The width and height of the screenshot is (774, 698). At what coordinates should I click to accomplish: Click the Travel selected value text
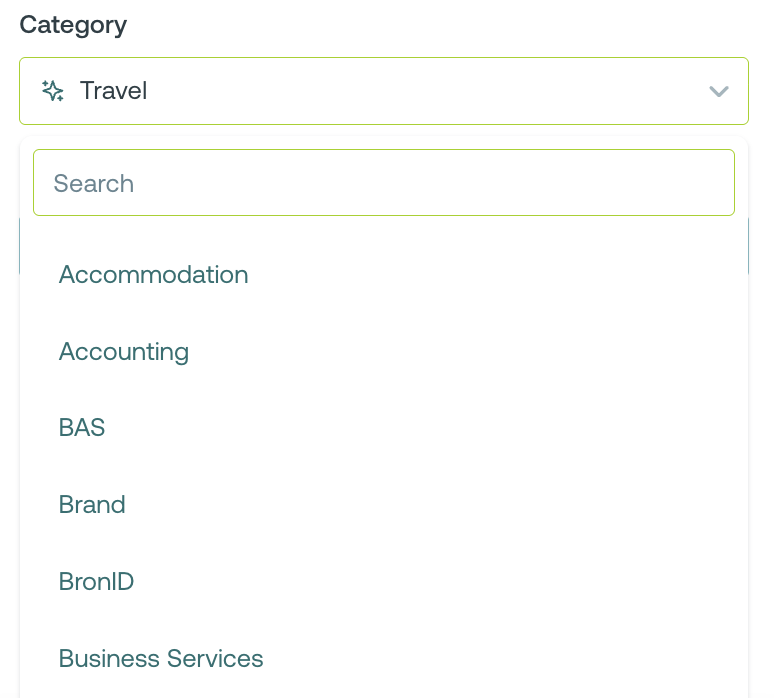pos(113,91)
